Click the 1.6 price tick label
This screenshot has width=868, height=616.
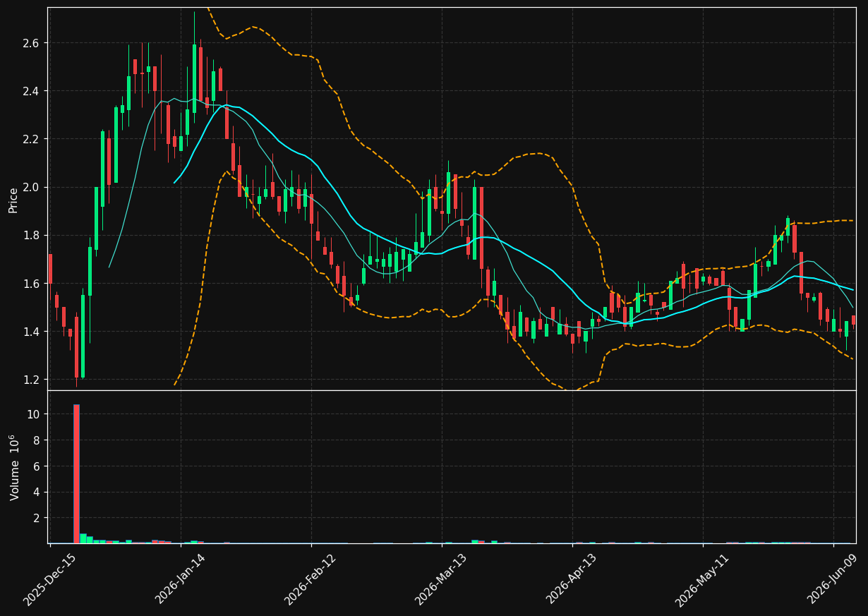(x=31, y=284)
